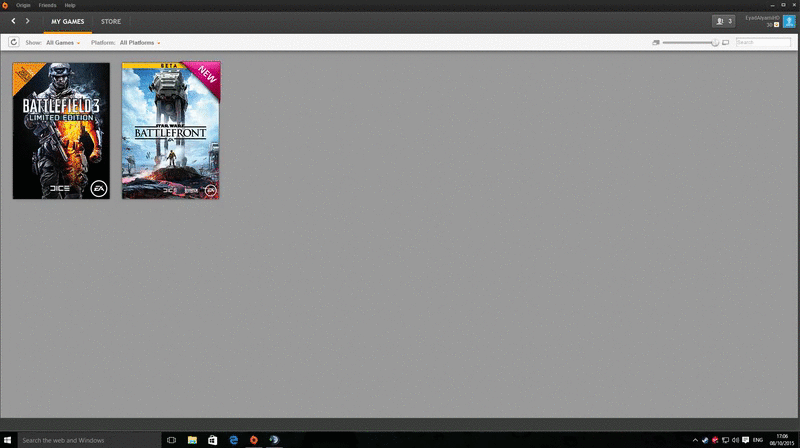Open the Platform All Platforms dropdown
The height and width of the screenshot is (448, 800).
(140, 43)
